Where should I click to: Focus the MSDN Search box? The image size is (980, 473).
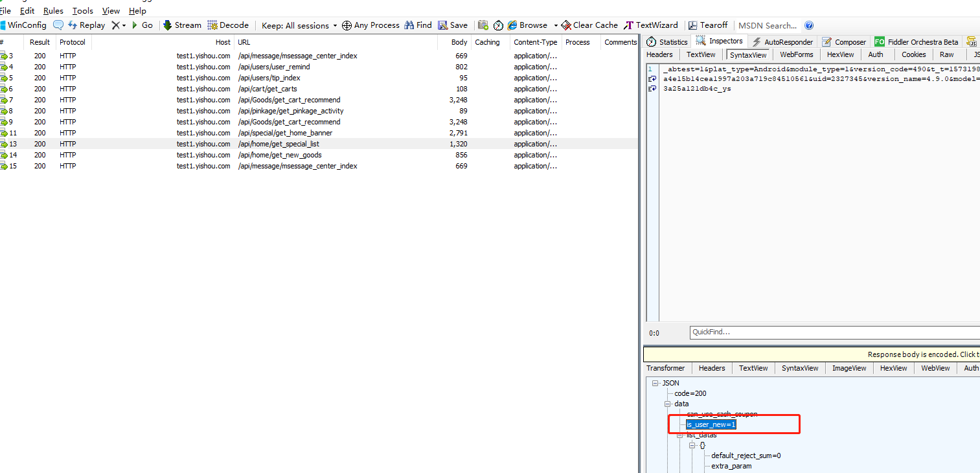click(x=768, y=25)
